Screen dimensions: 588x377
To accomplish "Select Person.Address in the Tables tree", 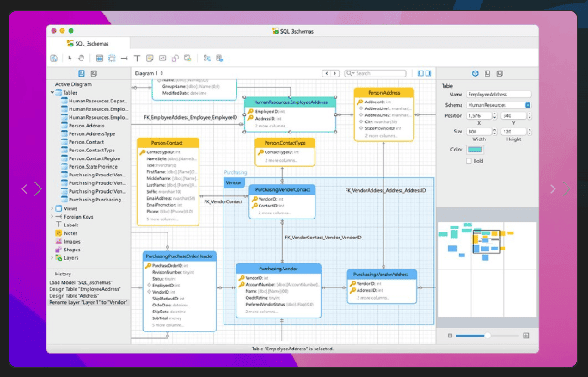I will pos(87,126).
